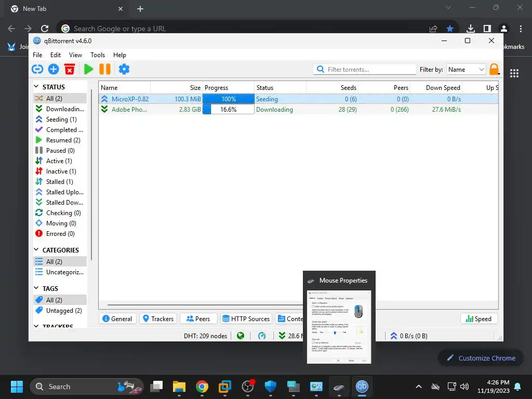Select All (2) under TAGS

click(60, 300)
